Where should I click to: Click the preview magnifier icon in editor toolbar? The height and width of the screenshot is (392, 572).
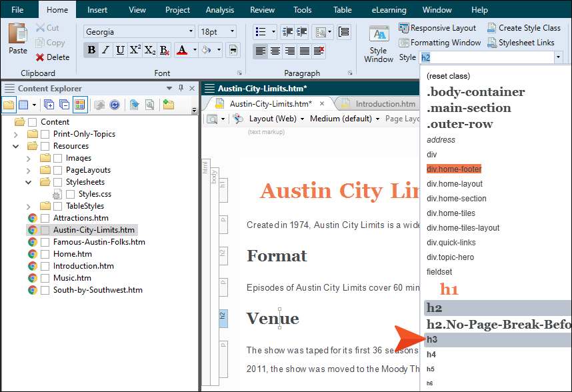point(212,119)
